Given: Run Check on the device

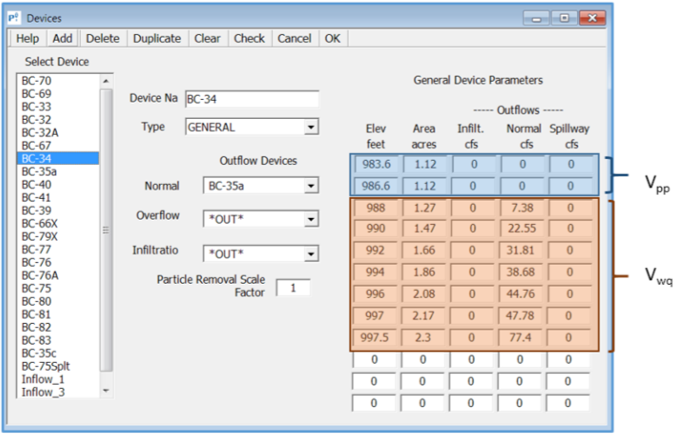Looking at the screenshot, I should point(249,39).
